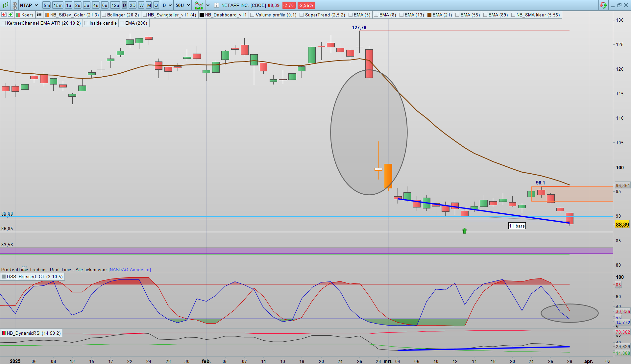Select the 2u timeframe button
Screen dimensions: 631x364
coord(78,5)
